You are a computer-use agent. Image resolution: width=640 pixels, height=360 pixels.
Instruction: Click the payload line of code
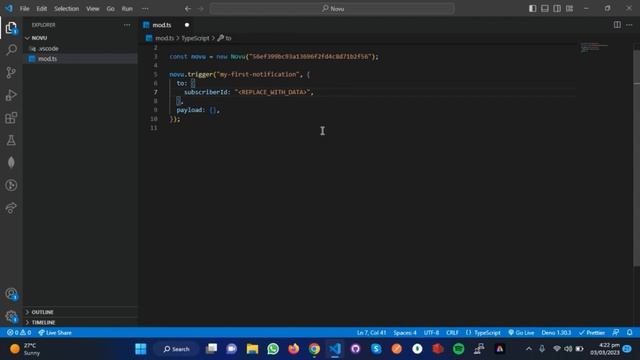[198, 110]
